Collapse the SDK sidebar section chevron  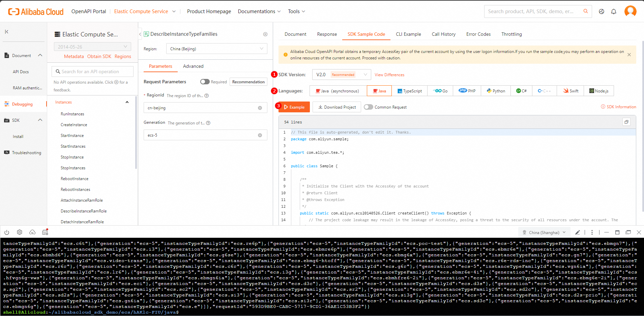click(x=40, y=120)
